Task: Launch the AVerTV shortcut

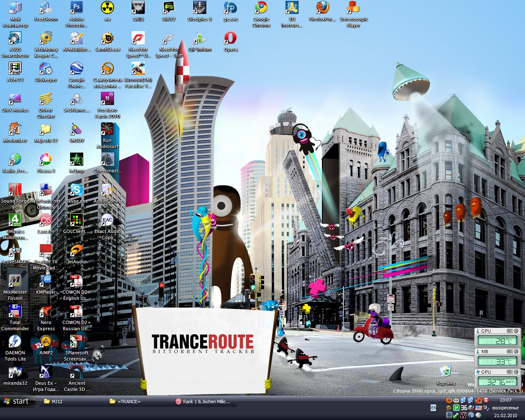Action: pyautogui.click(x=15, y=72)
